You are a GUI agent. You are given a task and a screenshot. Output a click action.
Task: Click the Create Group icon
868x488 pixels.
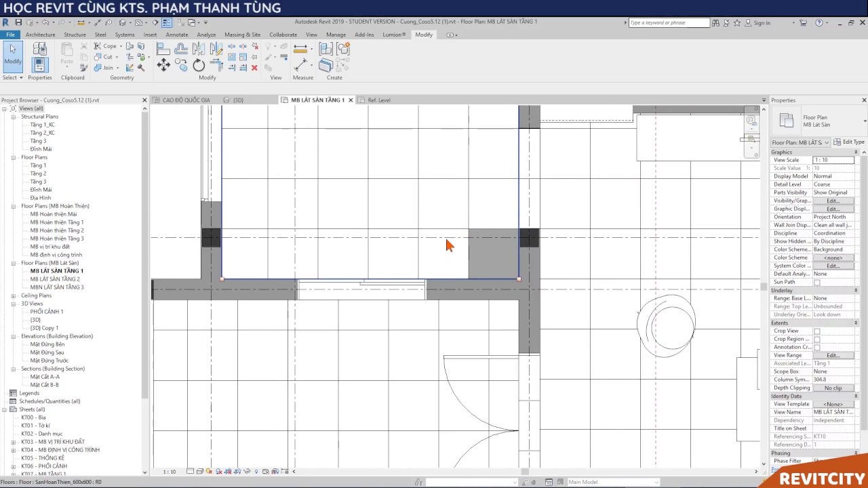(x=343, y=49)
